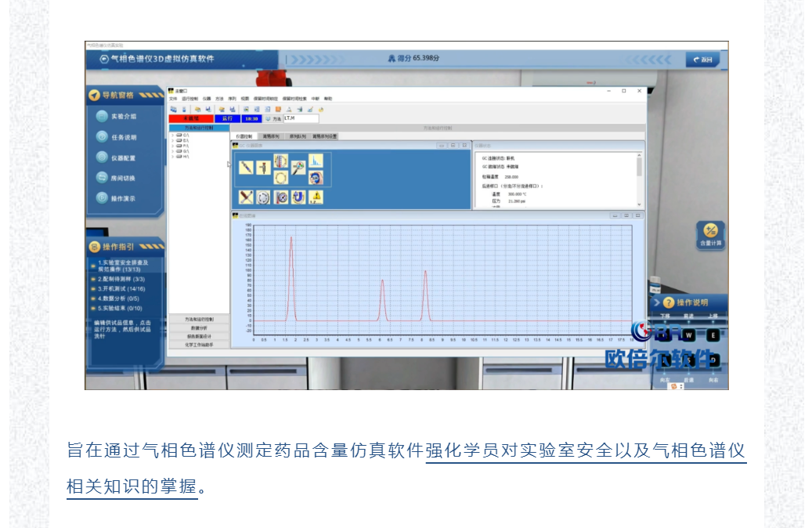Viewport: 812px width, 528px height.
Task: Click the 实验介绍 navigation icon
Action: [x=102, y=116]
